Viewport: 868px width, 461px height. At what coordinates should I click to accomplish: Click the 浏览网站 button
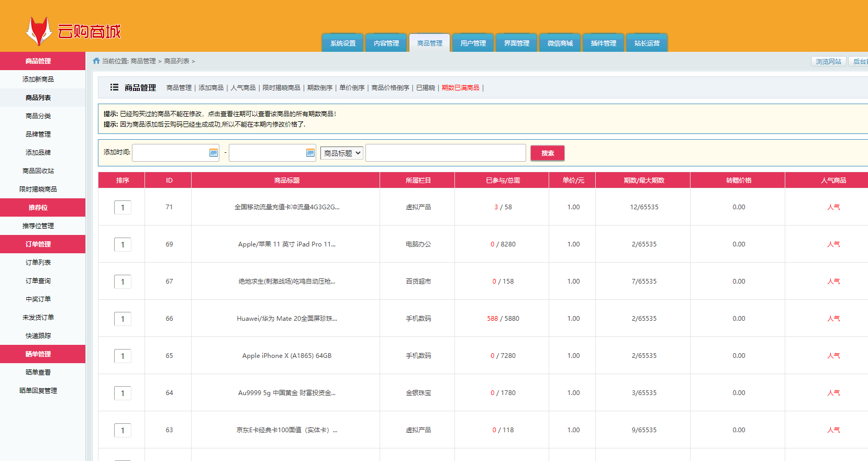pos(828,61)
